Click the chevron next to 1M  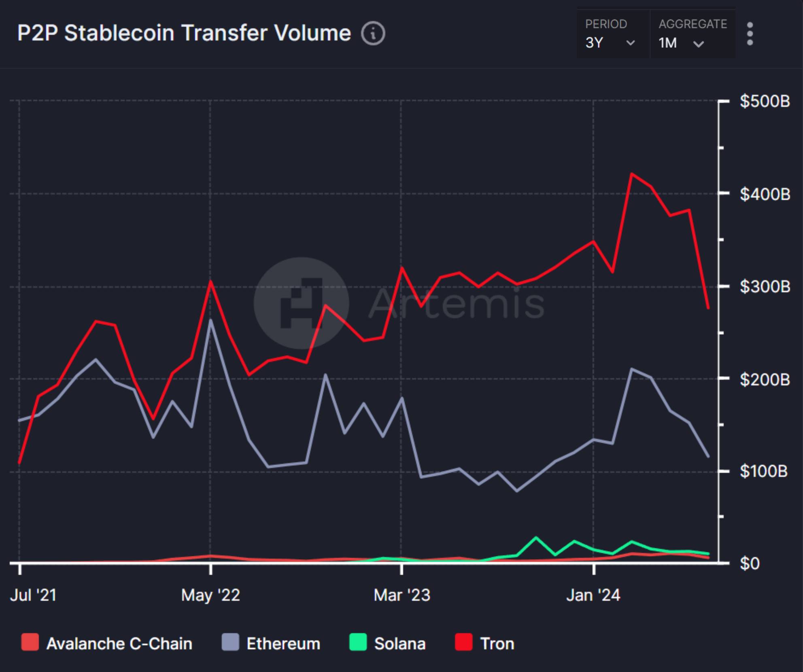[698, 43]
